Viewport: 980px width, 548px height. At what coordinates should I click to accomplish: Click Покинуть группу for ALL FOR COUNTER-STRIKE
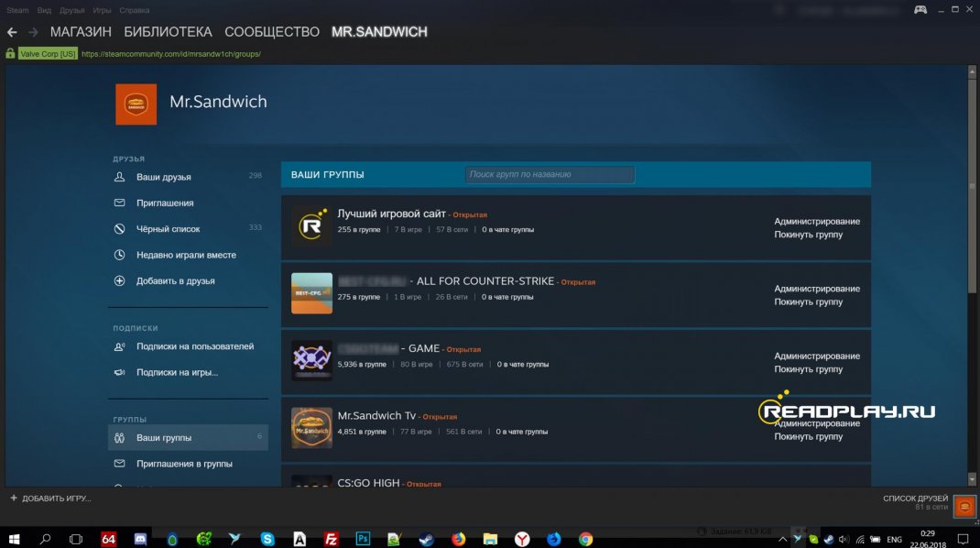point(808,302)
